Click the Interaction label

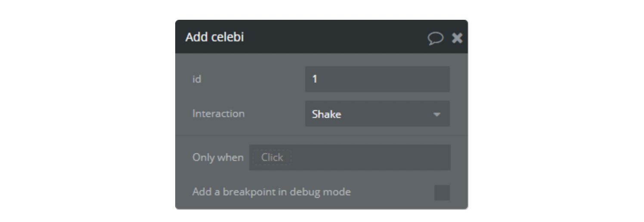click(x=218, y=114)
